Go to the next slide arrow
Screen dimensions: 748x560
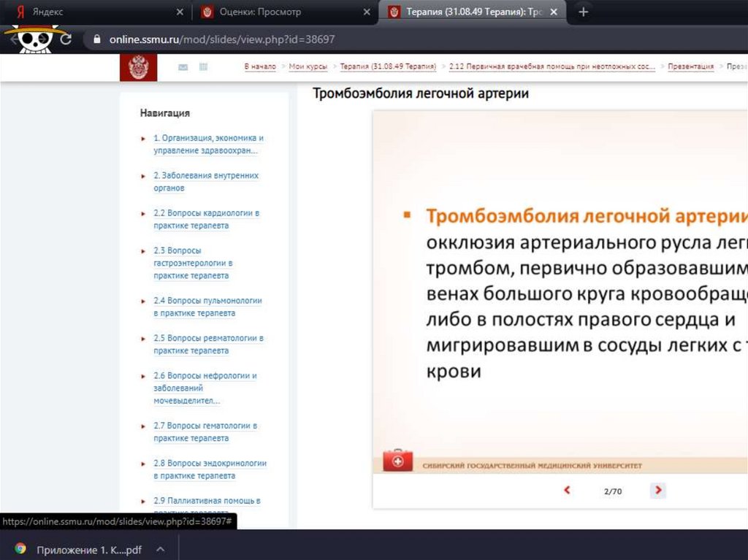click(x=658, y=491)
